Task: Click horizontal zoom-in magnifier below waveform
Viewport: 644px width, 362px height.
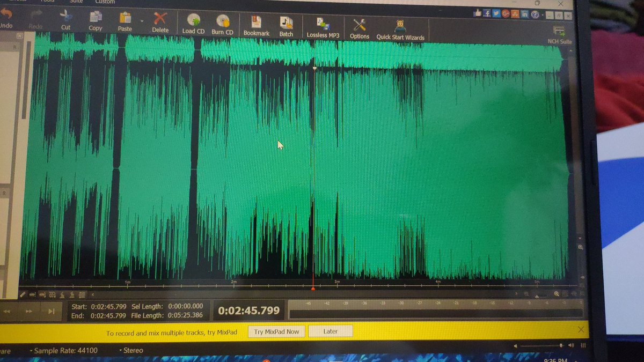Action: click(557, 294)
